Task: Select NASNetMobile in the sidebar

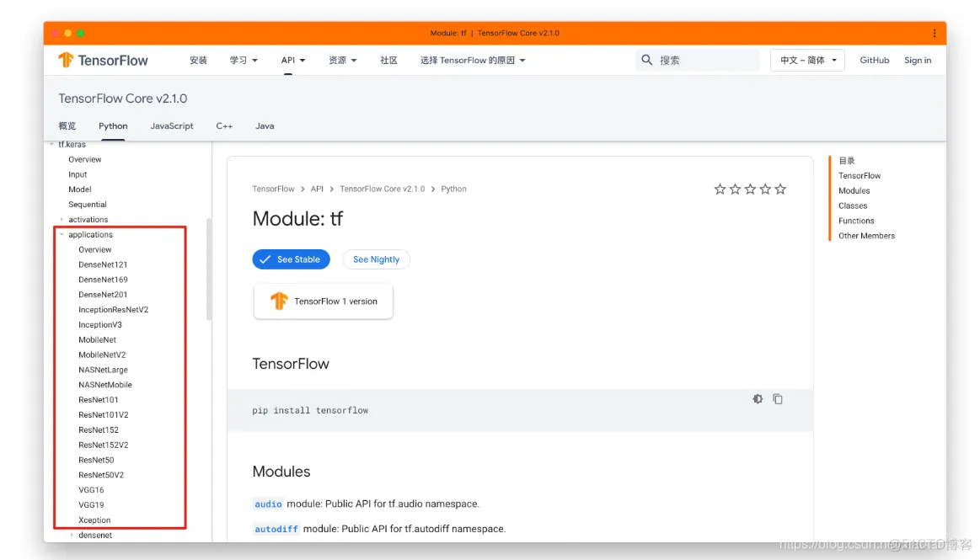Action: tap(105, 385)
